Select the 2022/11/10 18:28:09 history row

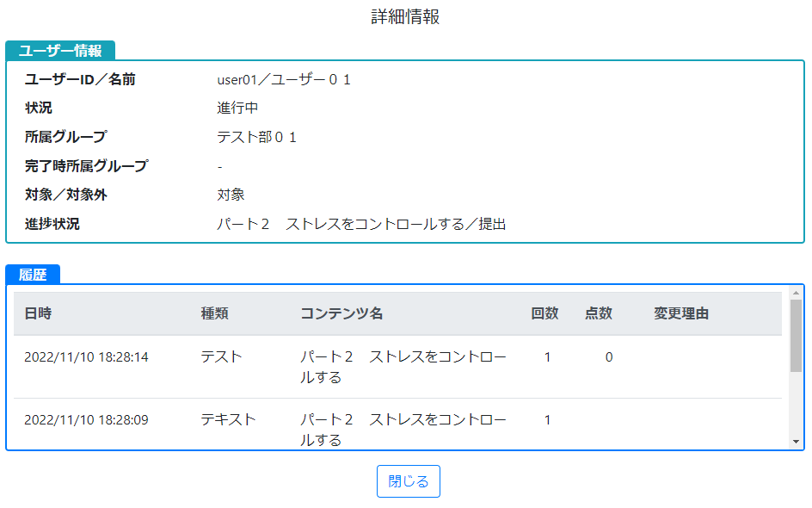tap(397, 424)
